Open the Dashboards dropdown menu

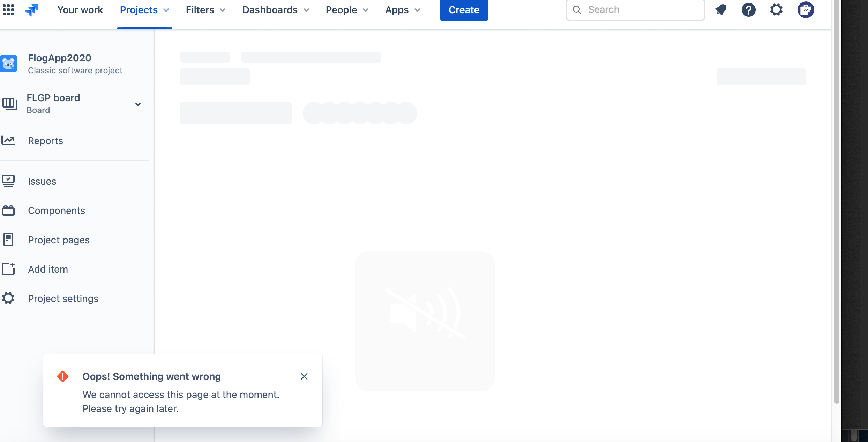pos(276,10)
